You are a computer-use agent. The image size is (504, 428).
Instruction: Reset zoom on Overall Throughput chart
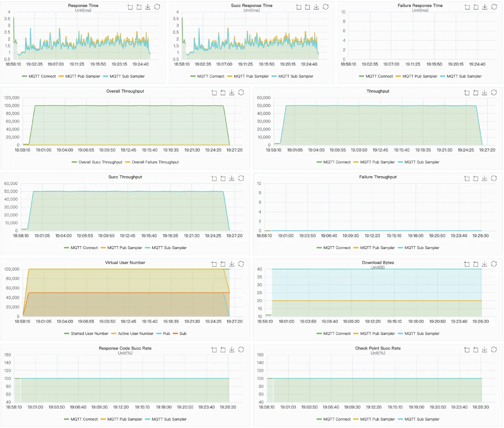[x=223, y=93]
